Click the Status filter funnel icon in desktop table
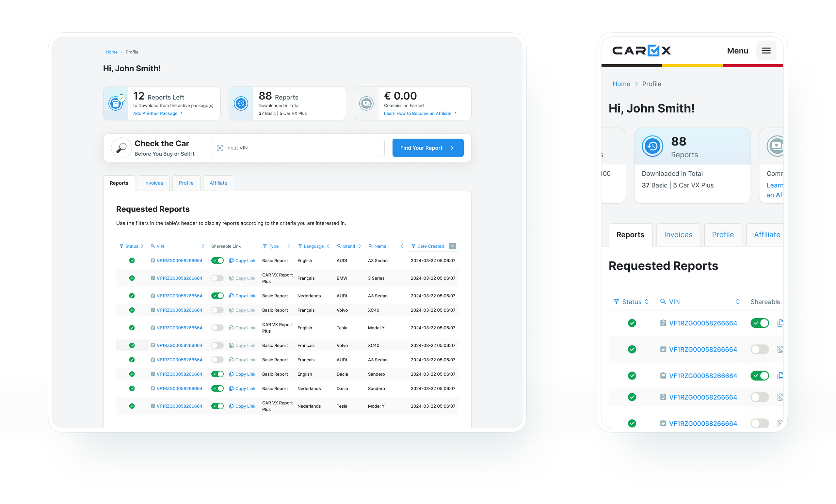Image resolution: width=836 pixels, height=504 pixels. (x=121, y=246)
